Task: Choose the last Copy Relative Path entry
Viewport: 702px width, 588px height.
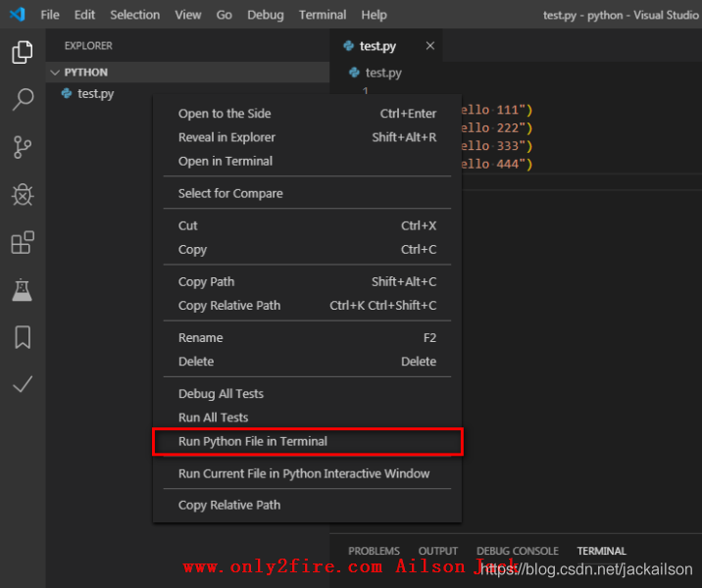Action: click(x=307, y=505)
